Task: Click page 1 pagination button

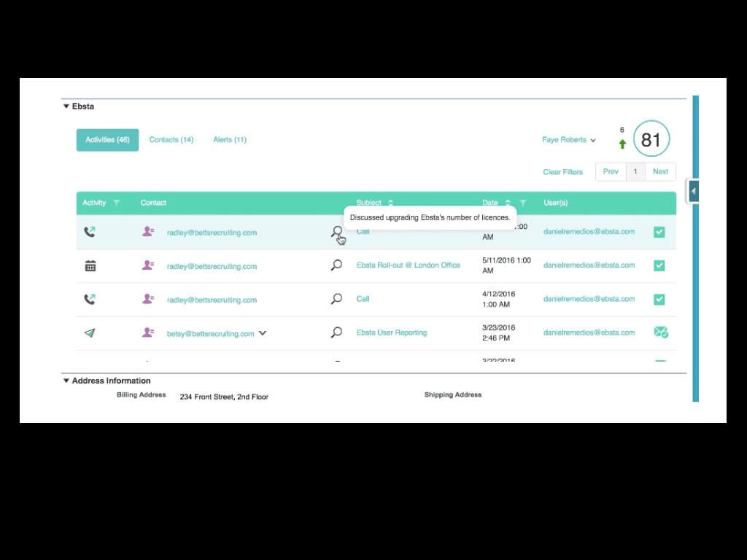Action: 635,171
